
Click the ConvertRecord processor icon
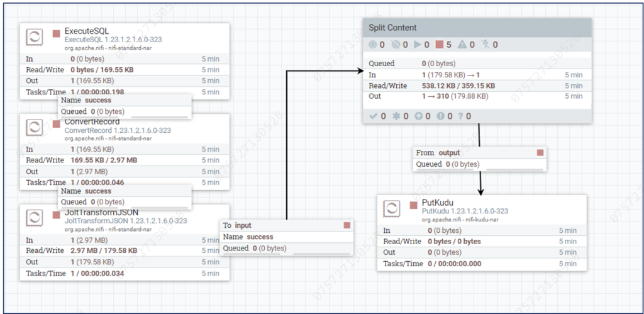tap(34, 128)
